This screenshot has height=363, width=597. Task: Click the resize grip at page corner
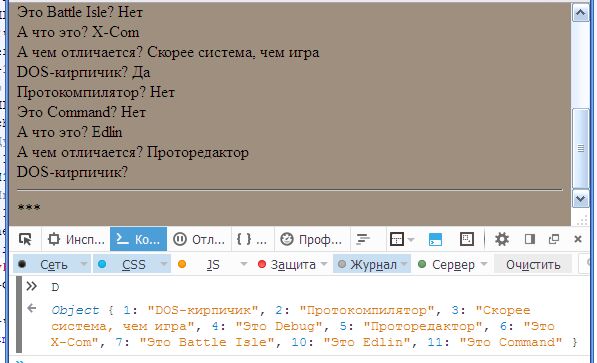coord(582,220)
